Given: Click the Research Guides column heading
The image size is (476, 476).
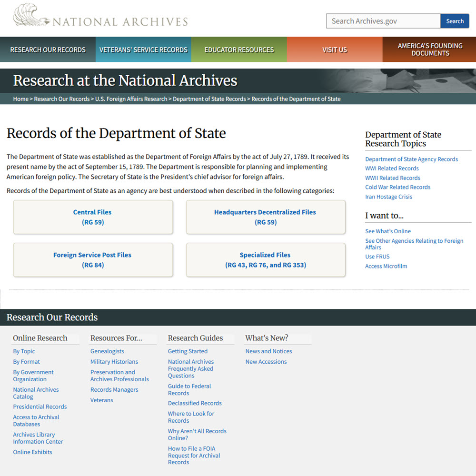Looking at the screenshot, I should (x=195, y=338).
